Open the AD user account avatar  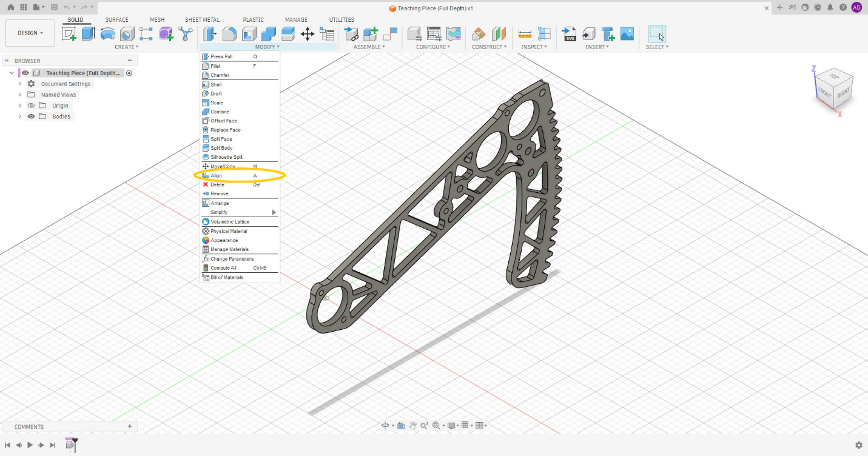point(856,7)
